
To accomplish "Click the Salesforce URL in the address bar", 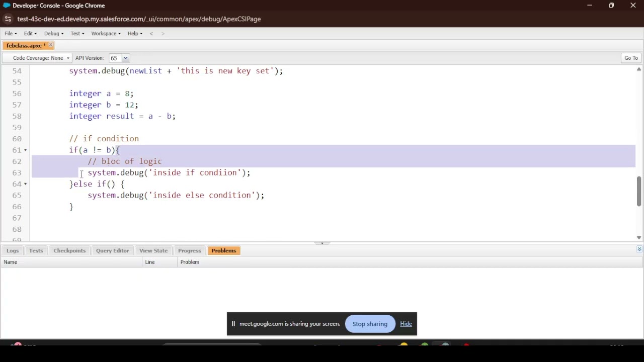I will click(x=139, y=19).
